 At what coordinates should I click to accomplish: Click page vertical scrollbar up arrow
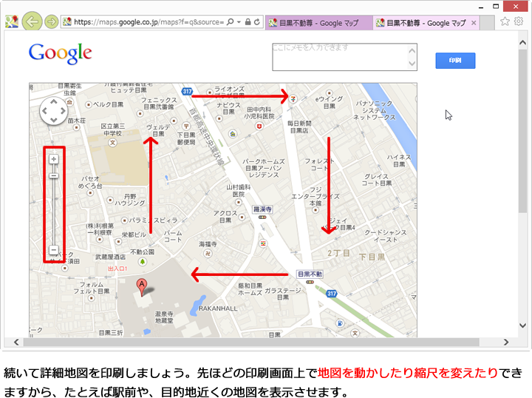click(x=522, y=42)
